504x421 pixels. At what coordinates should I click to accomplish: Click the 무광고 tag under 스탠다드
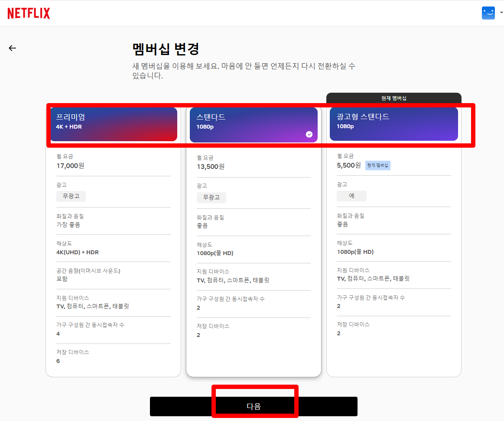[x=211, y=198]
